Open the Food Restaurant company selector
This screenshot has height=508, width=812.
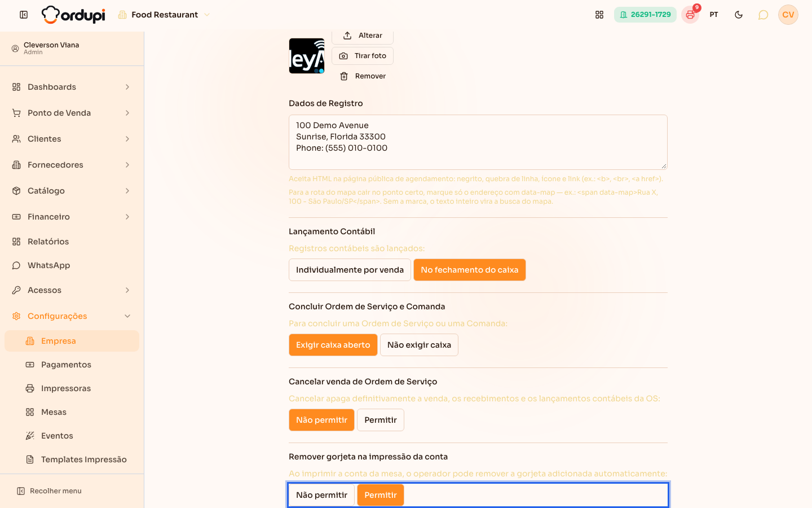coord(164,15)
